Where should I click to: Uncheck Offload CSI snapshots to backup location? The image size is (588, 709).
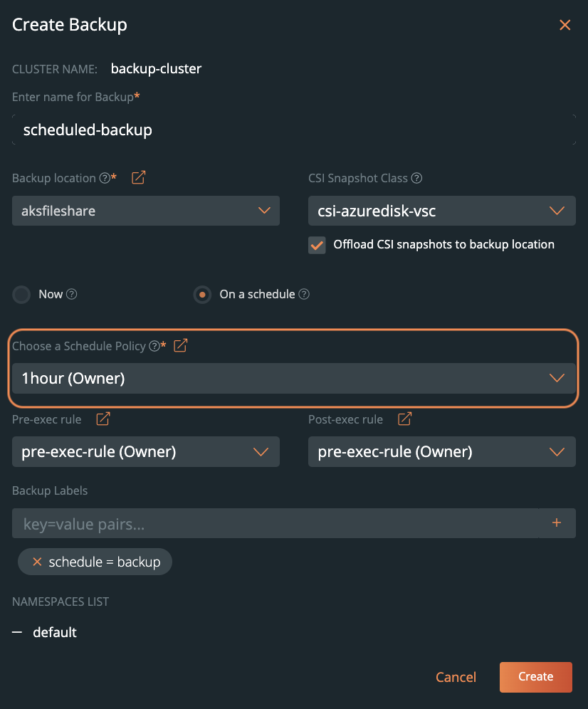click(x=317, y=245)
